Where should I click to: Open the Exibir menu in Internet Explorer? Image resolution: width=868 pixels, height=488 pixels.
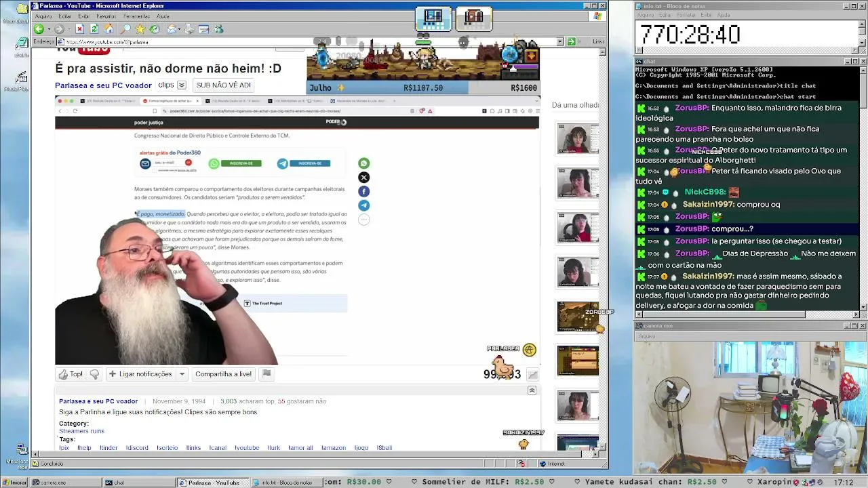(83, 16)
